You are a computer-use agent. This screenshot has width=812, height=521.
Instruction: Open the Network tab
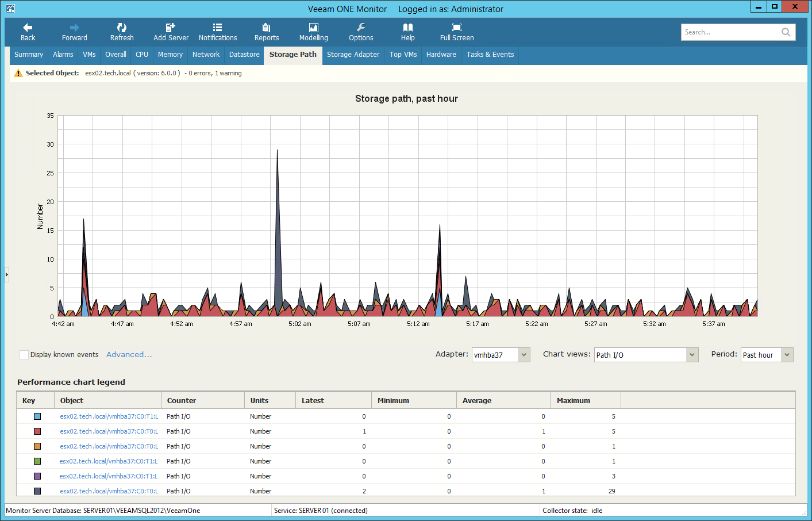point(206,55)
